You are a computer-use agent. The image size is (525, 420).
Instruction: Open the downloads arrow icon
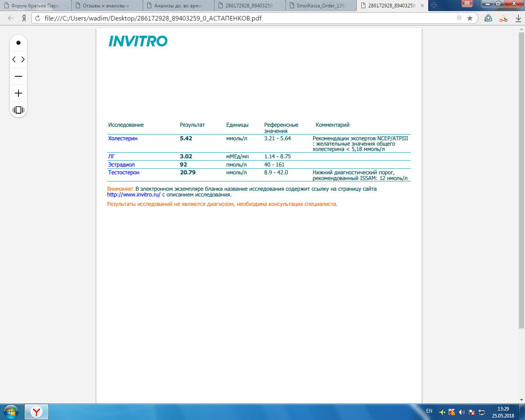point(518,18)
